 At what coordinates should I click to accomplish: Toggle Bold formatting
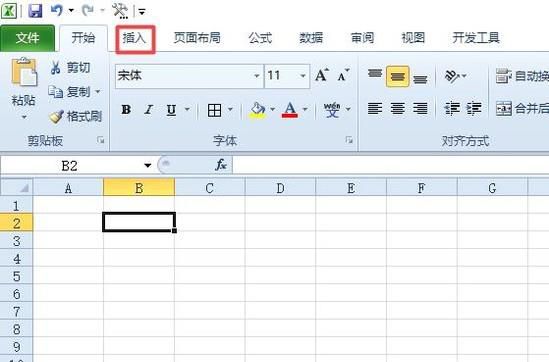coord(126,110)
